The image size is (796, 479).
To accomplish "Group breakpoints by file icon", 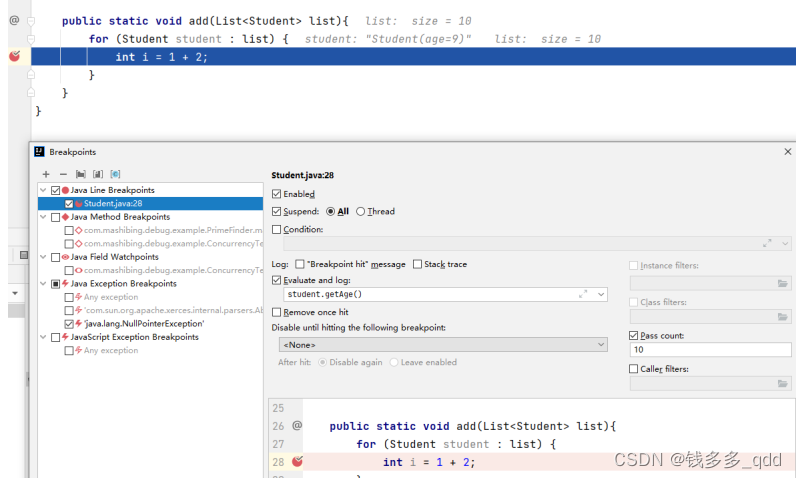I will click(98, 174).
